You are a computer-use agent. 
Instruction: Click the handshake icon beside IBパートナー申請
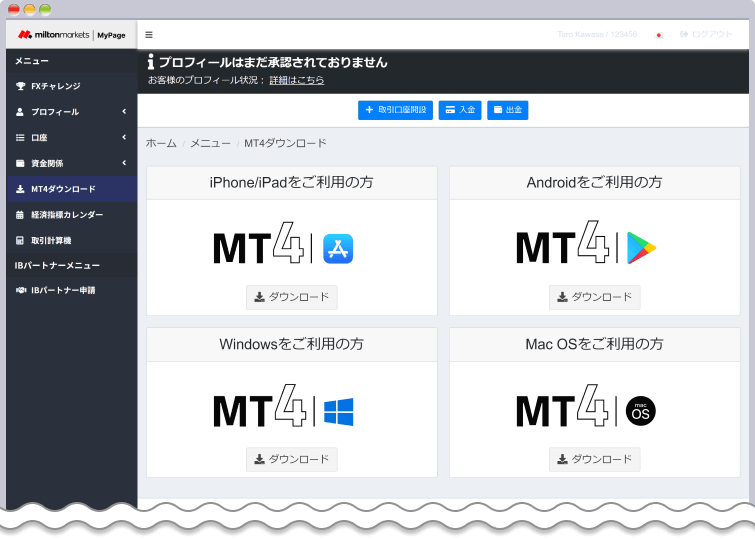21,290
